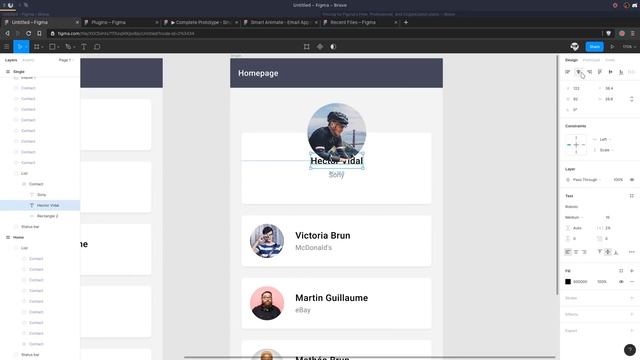Viewport: 640px width, 360px height.
Task: Remove fill with minus icon
Action: pyautogui.click(x=632, y=282)
